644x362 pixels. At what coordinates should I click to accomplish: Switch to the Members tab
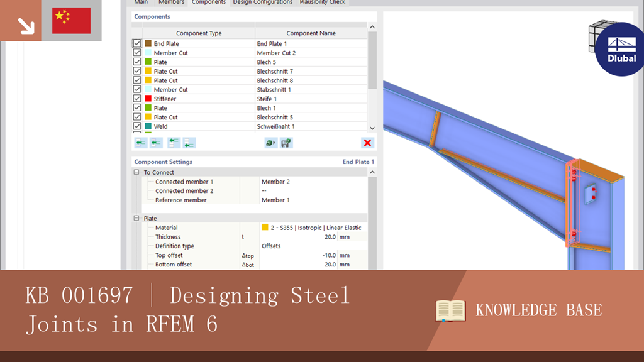click(x=171, y=3)
